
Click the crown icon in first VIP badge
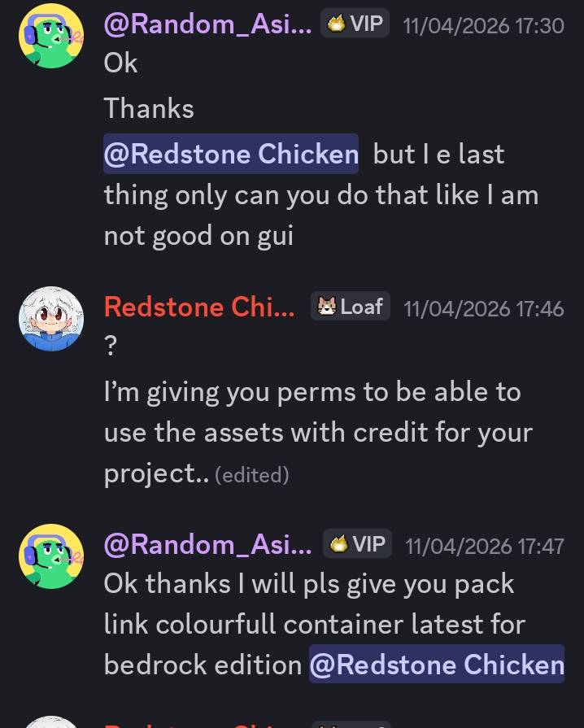point(336,24)
